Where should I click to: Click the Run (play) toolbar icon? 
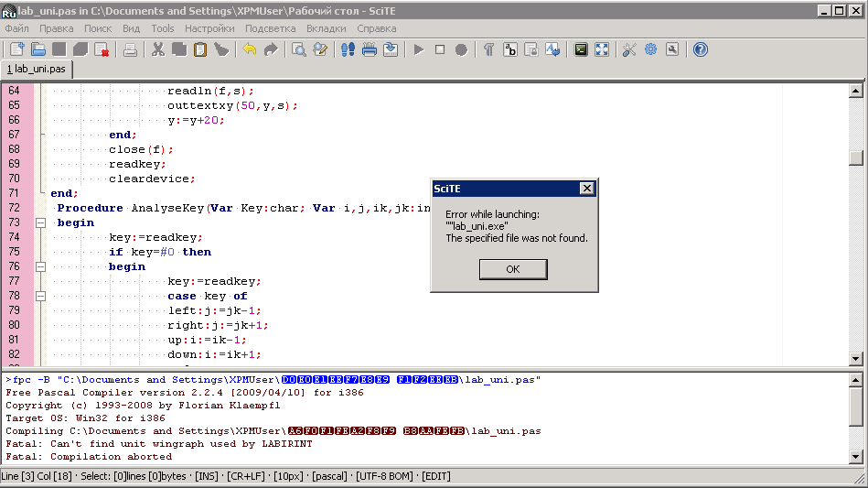point(419,49)
